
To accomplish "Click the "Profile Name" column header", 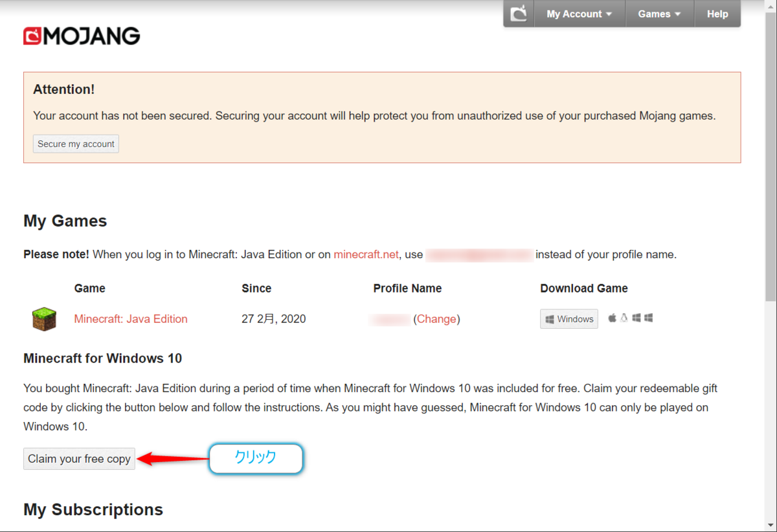I will click(x=407, y=289).
